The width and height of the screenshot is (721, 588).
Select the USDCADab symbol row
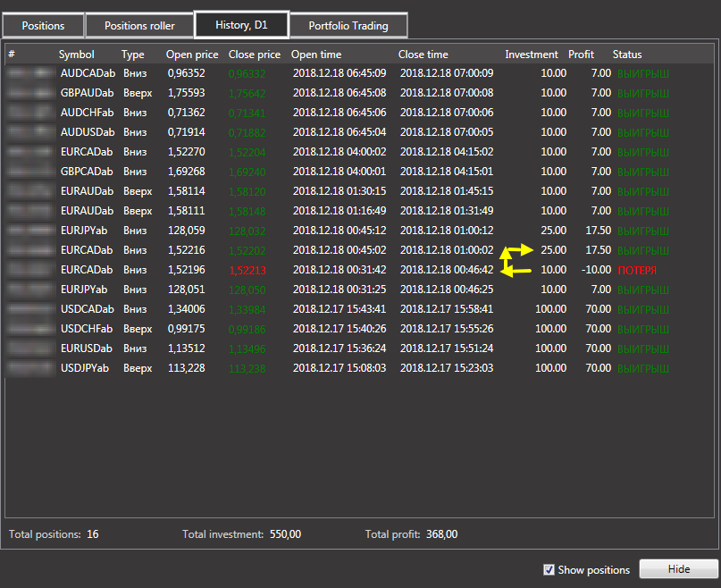coord(359,309)
